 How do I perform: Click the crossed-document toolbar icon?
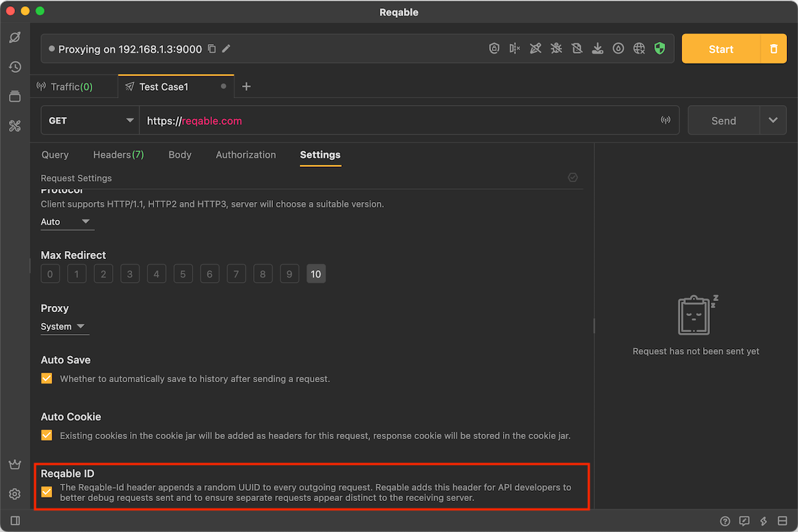[x=576, y=48]
